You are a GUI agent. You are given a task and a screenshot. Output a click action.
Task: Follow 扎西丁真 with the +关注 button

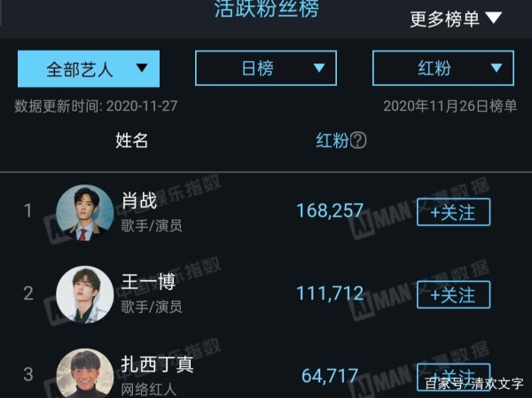[x=454, y=377]
